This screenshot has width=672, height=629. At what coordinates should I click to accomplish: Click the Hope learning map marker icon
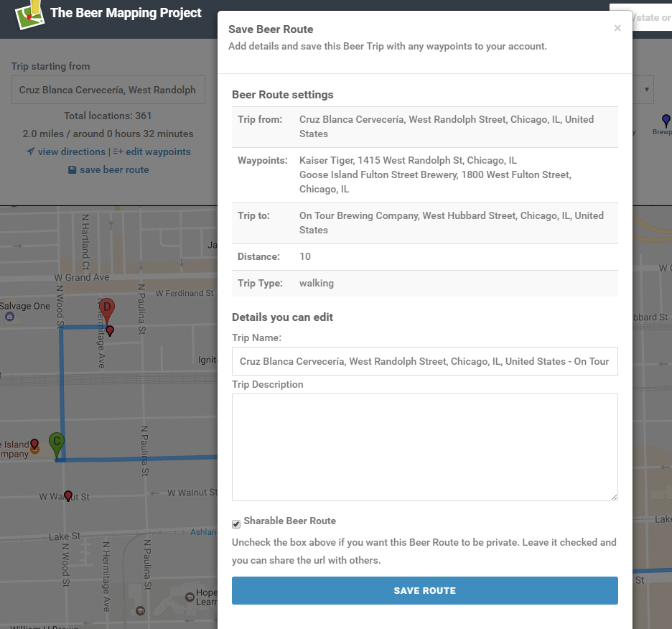pyautogui.click(x=190, y=597)
